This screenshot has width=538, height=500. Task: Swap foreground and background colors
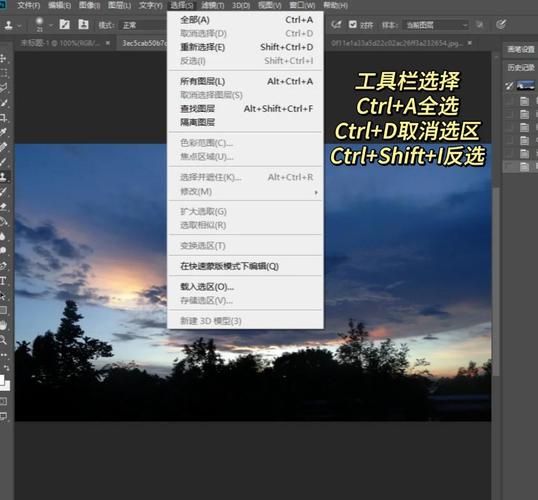tap(6, 368)
